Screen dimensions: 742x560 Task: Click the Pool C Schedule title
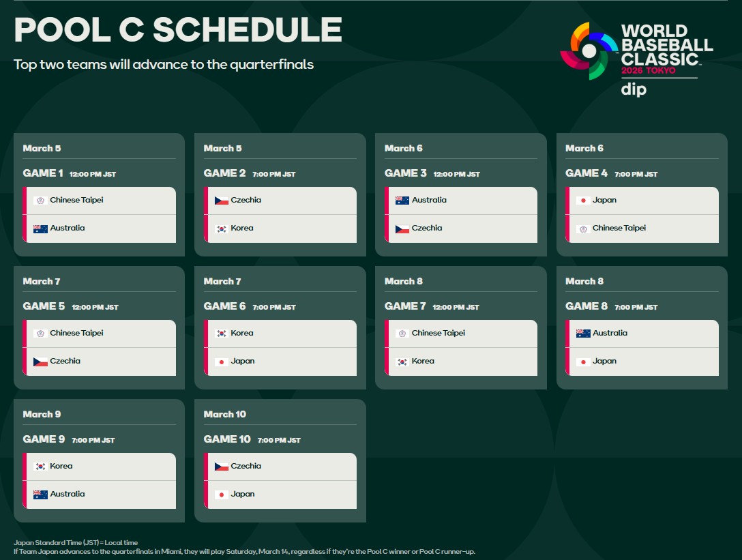pyautogui.click(x=178, y=30)
